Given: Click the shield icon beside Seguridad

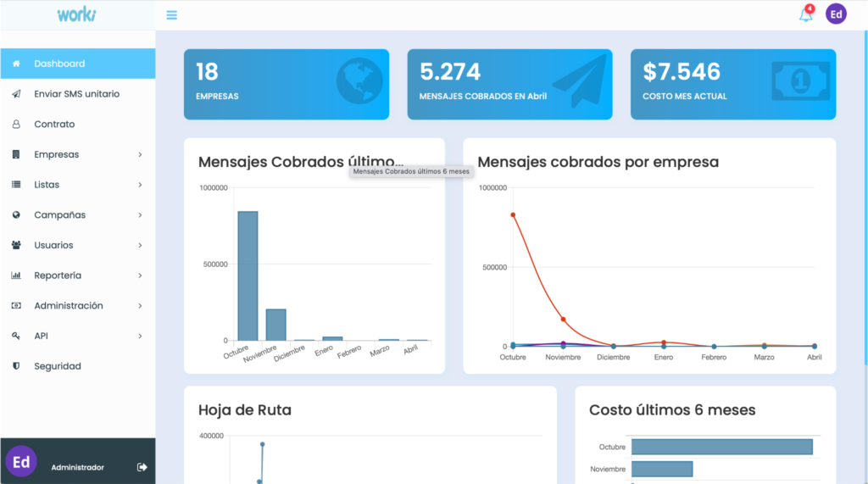Looking at the screenshot, I should click(x=16, y=366).
